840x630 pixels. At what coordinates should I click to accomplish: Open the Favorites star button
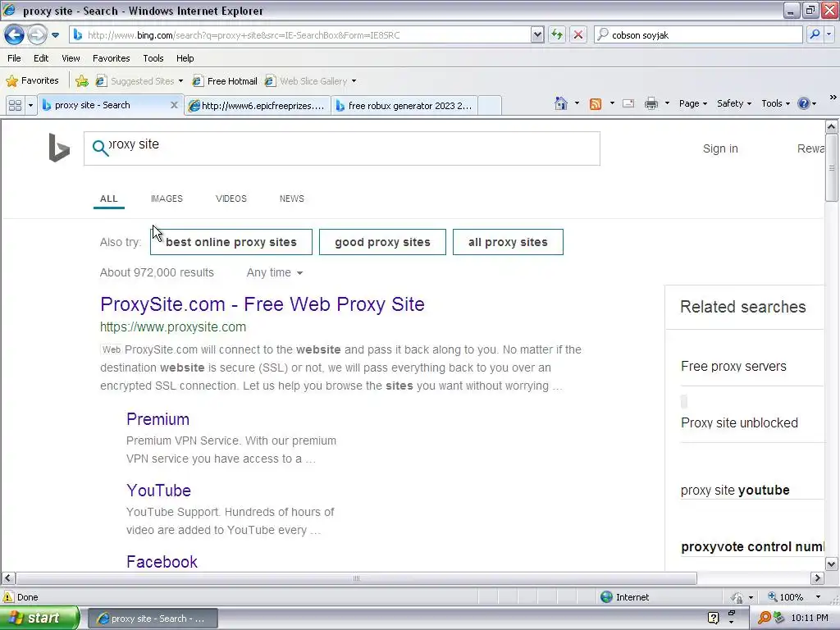pos(32,81)
